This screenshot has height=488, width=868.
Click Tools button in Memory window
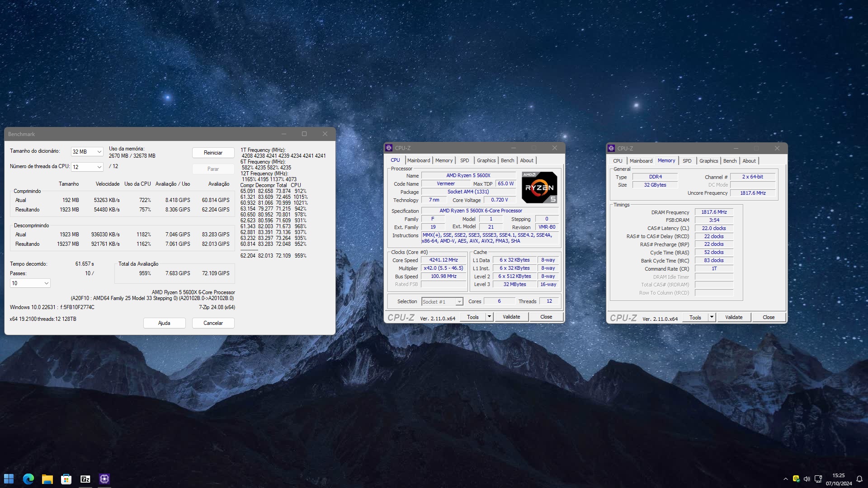(695, 317)
